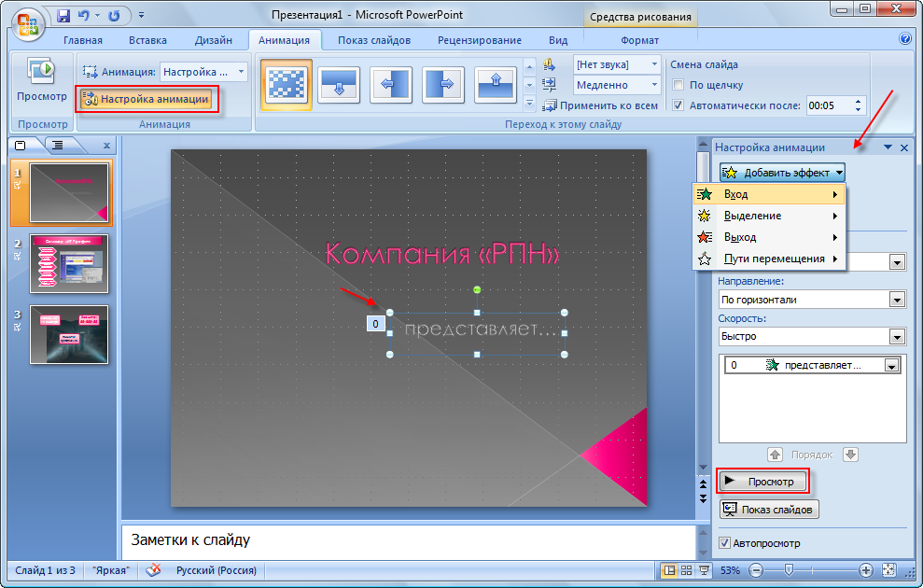
Task: Select the wipe up transition thumbnail
Action: coord(495,85)
